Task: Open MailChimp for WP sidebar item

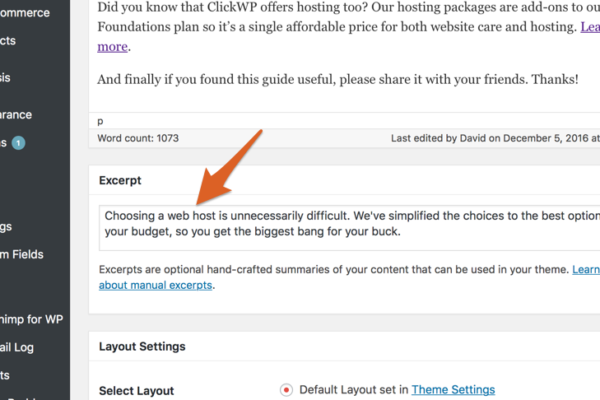Action: tap(31, 319)
